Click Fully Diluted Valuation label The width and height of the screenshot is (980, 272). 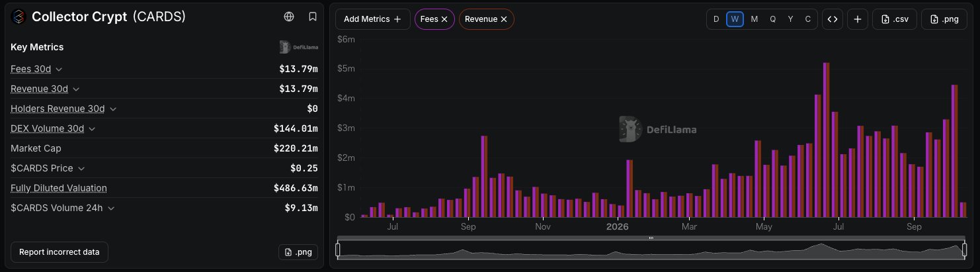point(59,188)
